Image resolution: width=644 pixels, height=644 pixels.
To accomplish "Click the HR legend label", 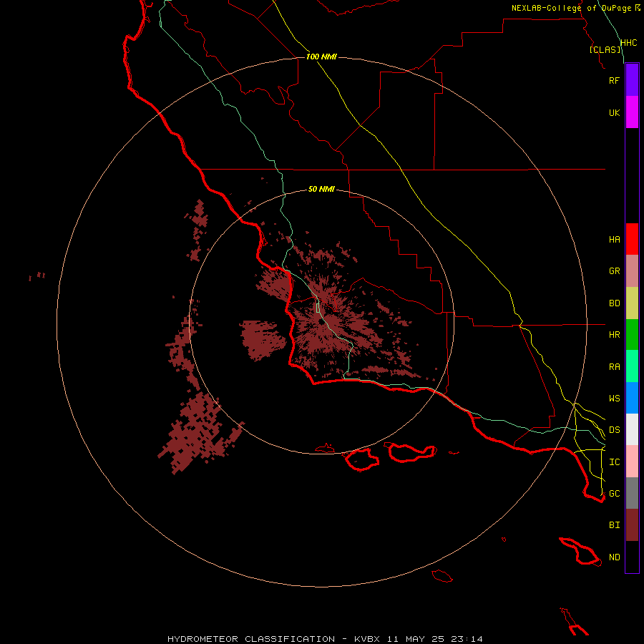I will (x=614, y=335).
